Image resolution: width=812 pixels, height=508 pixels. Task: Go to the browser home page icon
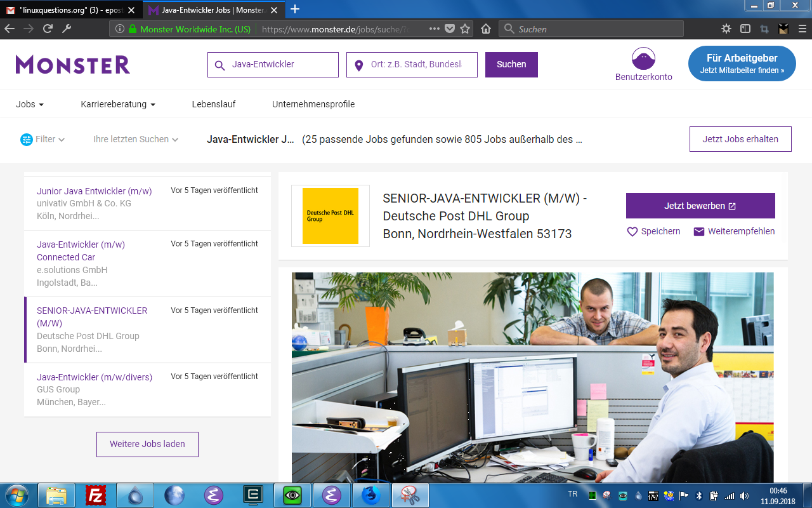click(x=486, y=29)
